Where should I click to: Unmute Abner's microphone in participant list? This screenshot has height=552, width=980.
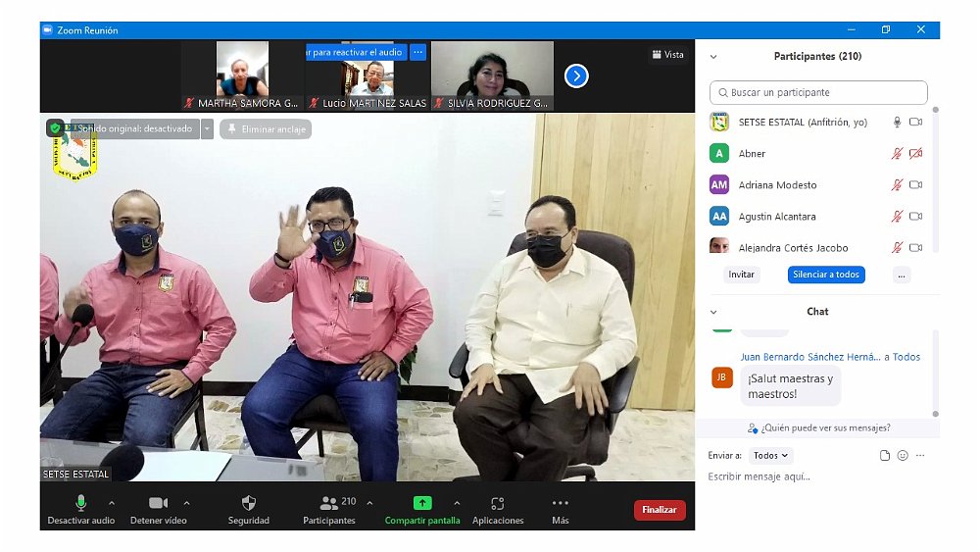[x=896, y=154]
